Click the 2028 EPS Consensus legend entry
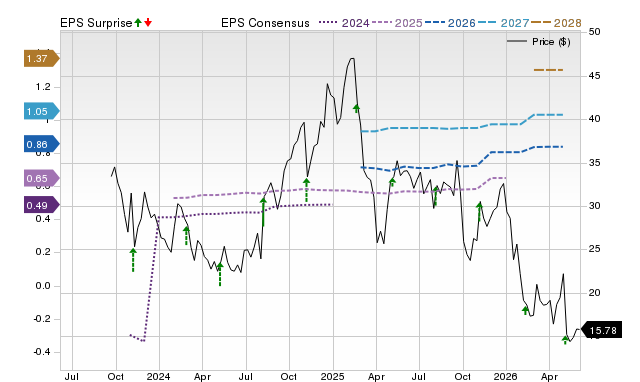Viewport: 640px width, 382px height. [x=556, y=23]
